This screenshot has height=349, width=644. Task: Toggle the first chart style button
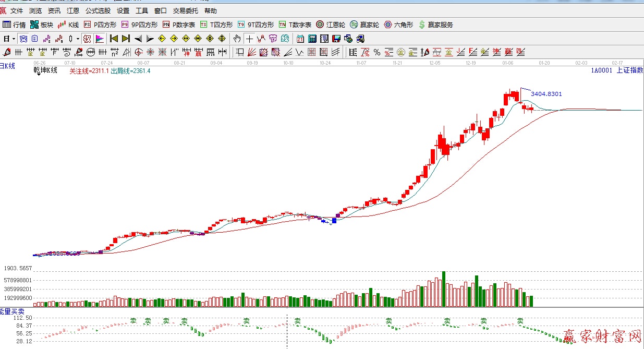click(x=23, y=39)
